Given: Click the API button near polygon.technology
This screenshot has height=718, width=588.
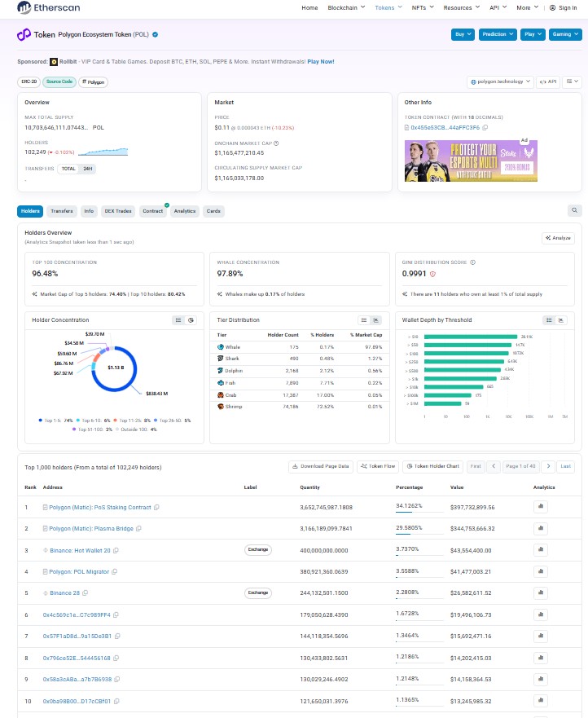Looking at the screenshot, I should pyautogui.click(x=548, y=81).
